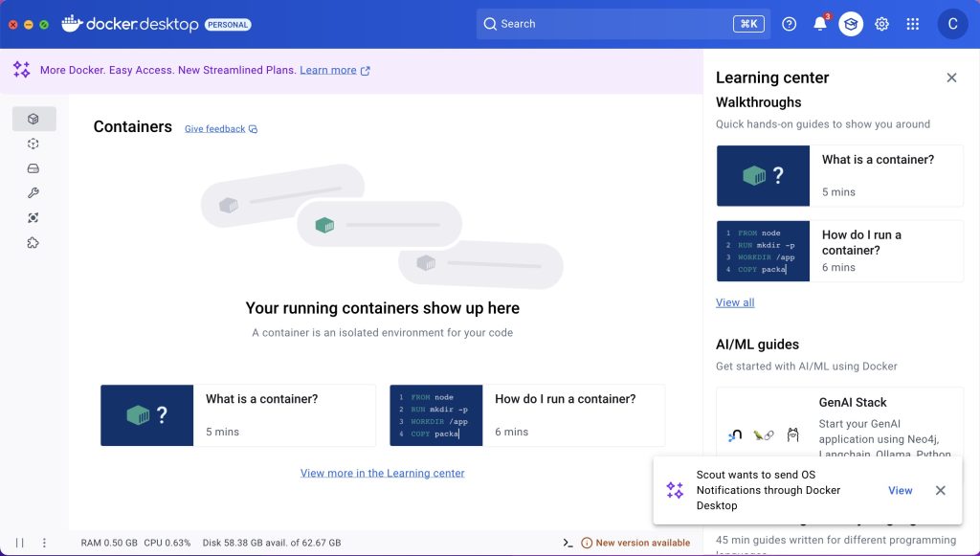Screen dimensions: 980x556
Task: Open the apps grid menu
Action: click(912, 24)
